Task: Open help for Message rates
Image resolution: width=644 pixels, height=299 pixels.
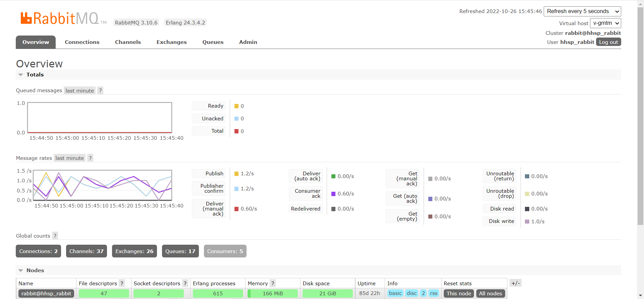Action: point(90,158)
